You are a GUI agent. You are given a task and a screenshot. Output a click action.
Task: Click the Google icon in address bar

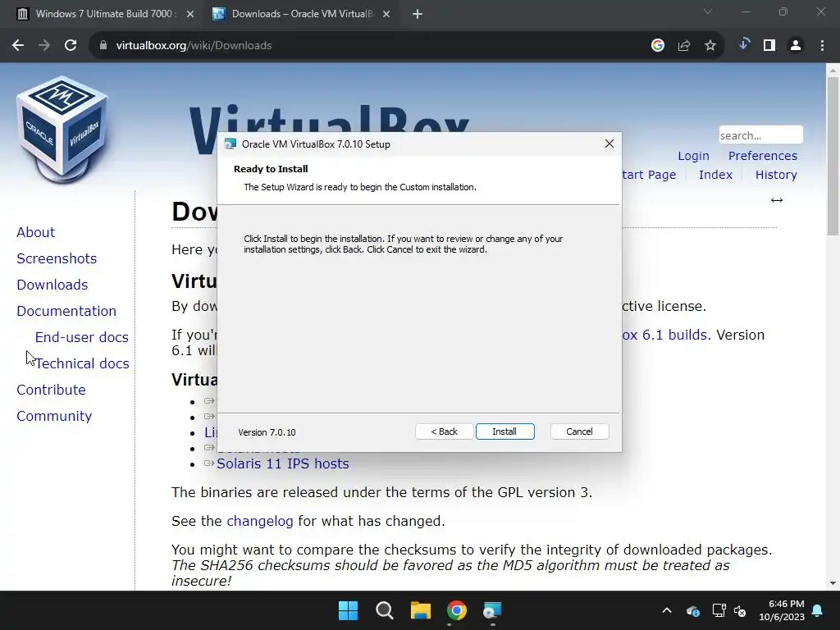[x=658, y=46]
